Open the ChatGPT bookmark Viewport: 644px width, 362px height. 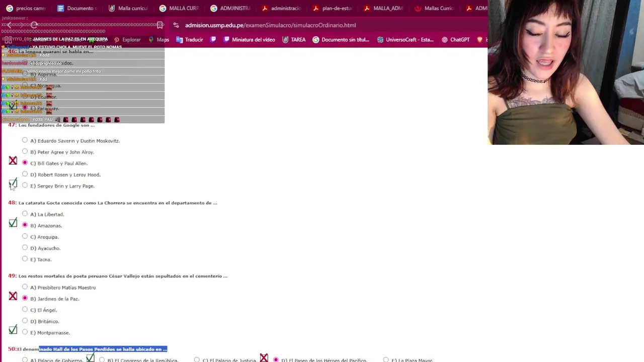pyautogui.click(x=455, y=40)
